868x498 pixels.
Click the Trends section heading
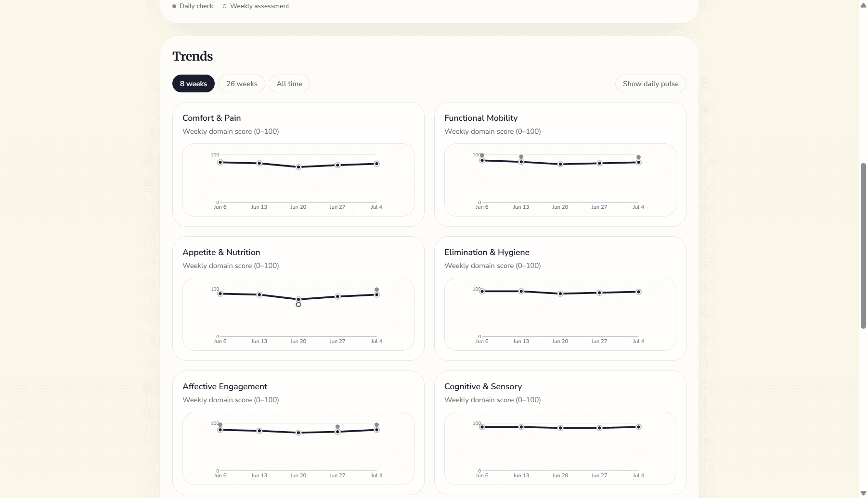[193, 56]
